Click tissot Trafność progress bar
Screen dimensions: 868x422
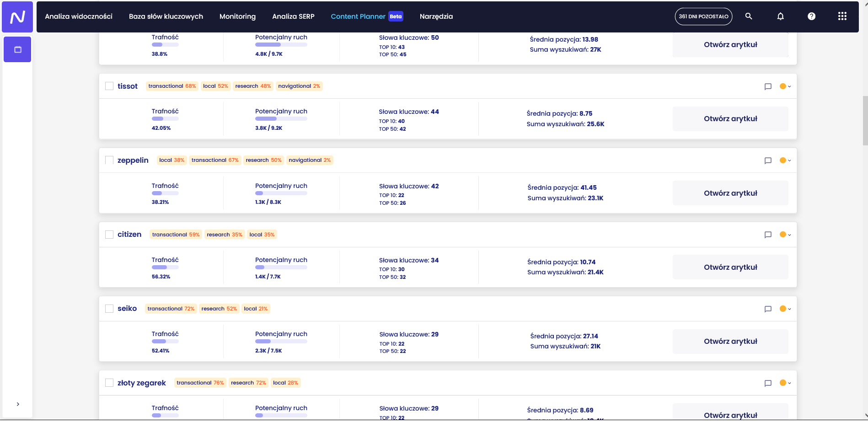[165, 119]
